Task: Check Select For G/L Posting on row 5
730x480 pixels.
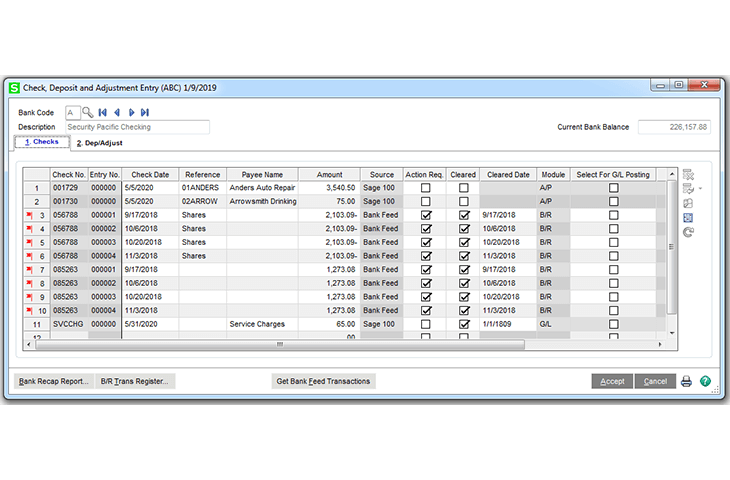Action: click(x=614, y=242)
